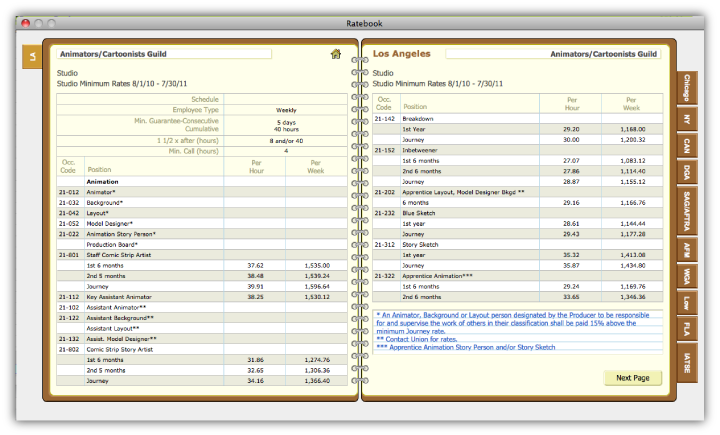The image size is (720, 435).
Task: Click the Animators/Cartoonists Guild field on left page
Action: [x=164, y=54]
